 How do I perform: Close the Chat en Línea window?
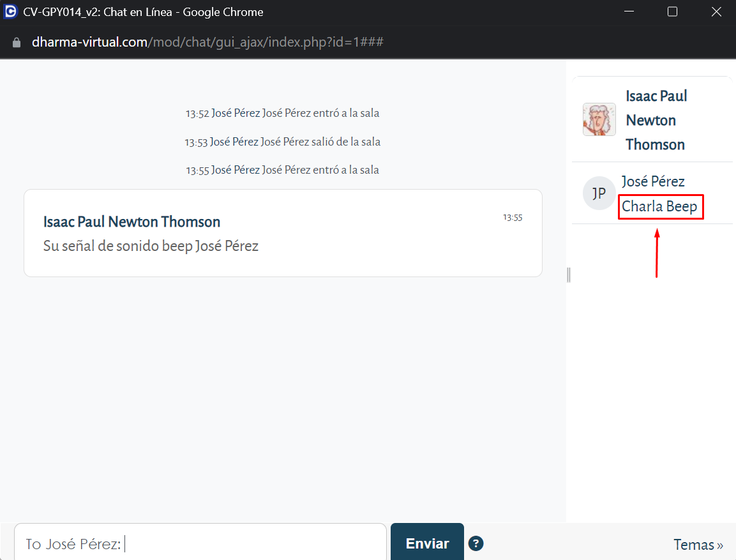(716, 12)
